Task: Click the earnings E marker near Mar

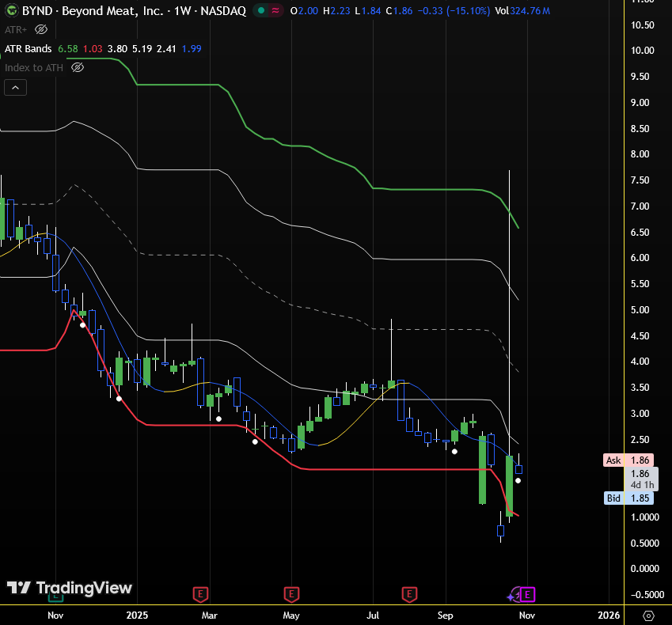Action: 200,595
